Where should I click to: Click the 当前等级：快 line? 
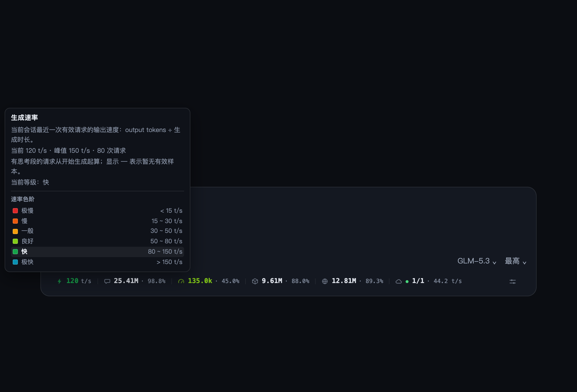[x=30, y=182]
